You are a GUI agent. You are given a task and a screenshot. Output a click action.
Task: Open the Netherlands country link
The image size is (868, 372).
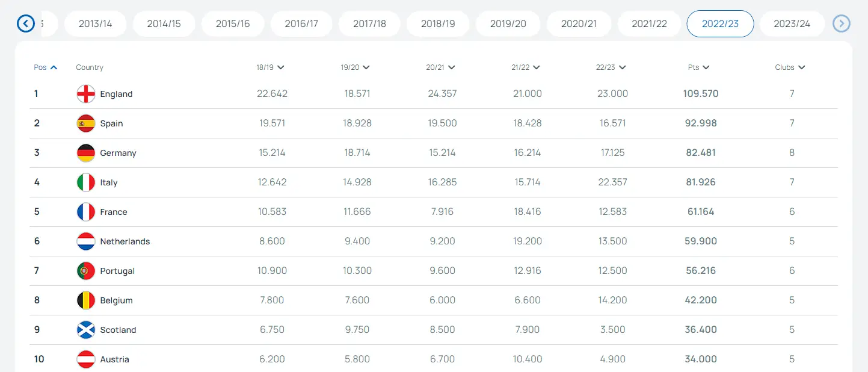click(x=125, y=241)
